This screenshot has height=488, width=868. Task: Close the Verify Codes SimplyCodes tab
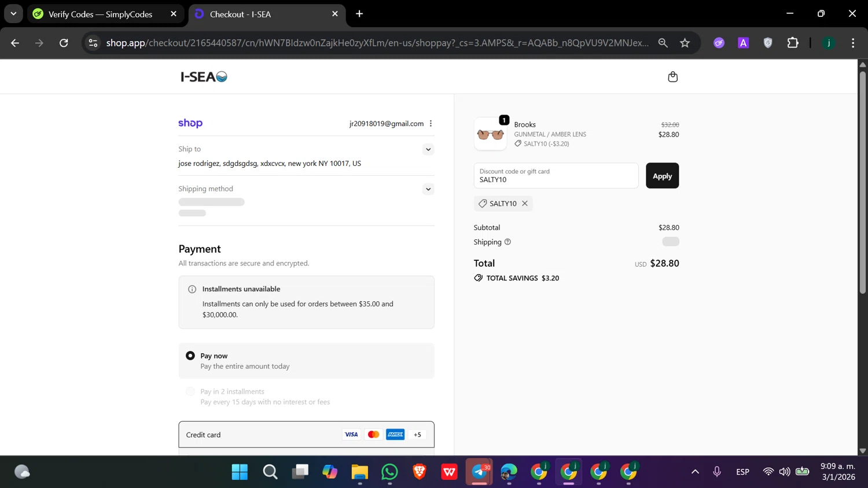point(174,14)
